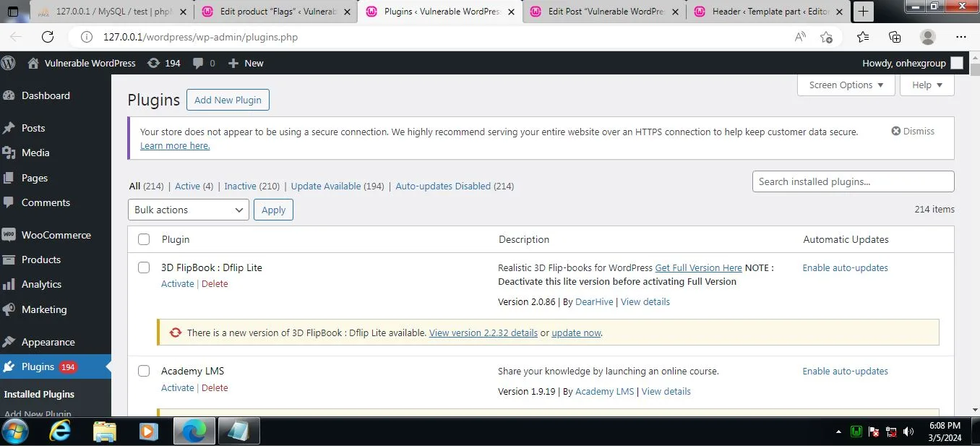Show hidden system tray icons arrow

click(x=838, y=432)
